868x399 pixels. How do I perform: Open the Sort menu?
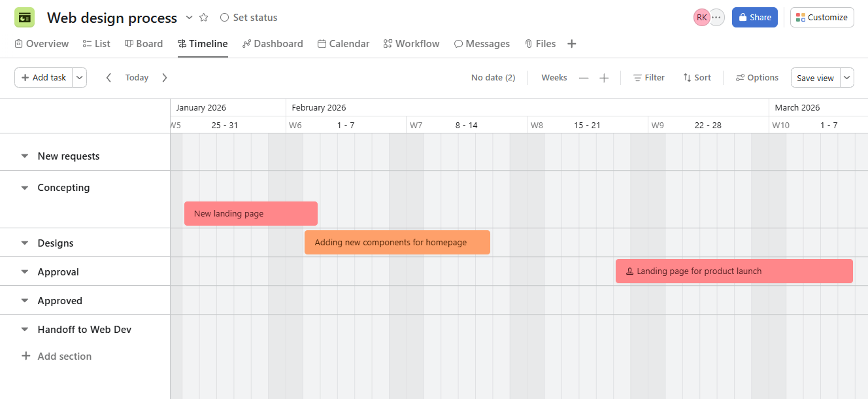coord(696,77)
